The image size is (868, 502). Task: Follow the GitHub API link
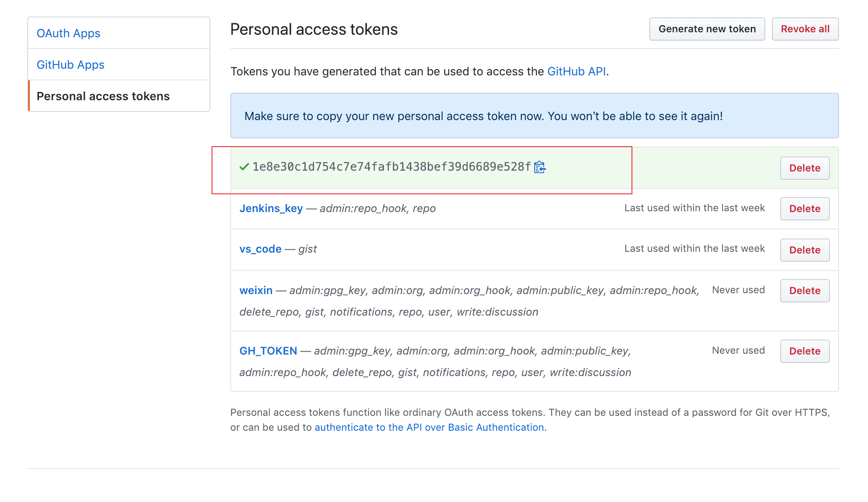tap(576, 71)
